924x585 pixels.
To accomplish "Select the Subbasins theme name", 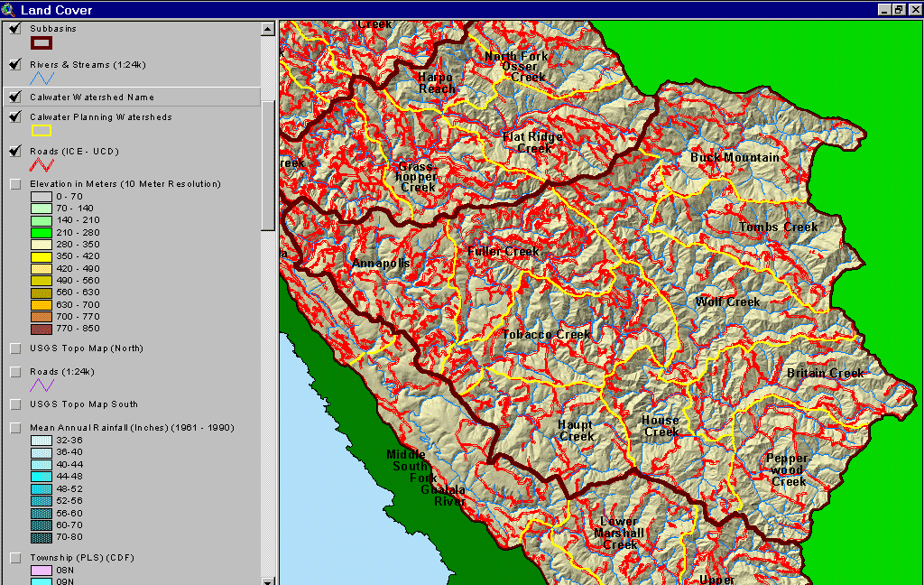I will coord(53,28).
